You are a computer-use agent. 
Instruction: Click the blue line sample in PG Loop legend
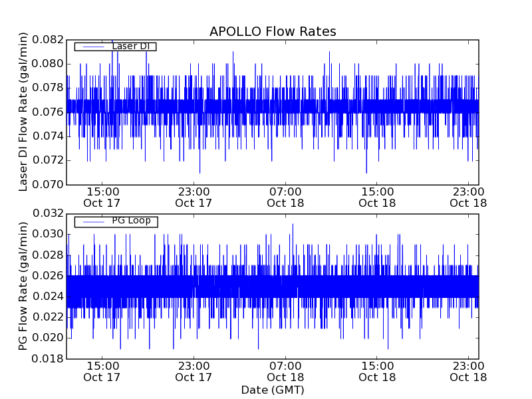click(x=93, y=222)
